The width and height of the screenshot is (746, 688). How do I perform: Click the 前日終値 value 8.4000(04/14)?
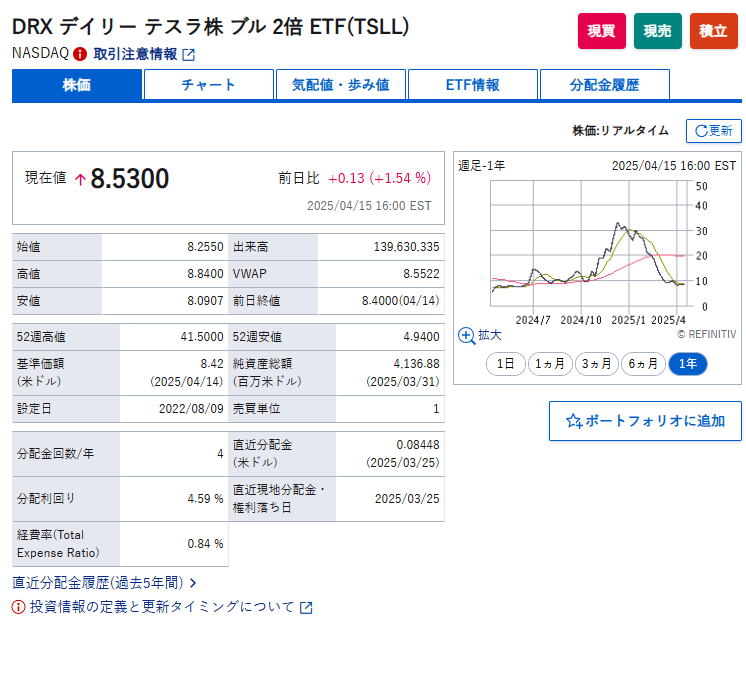(x=400, y=301)
